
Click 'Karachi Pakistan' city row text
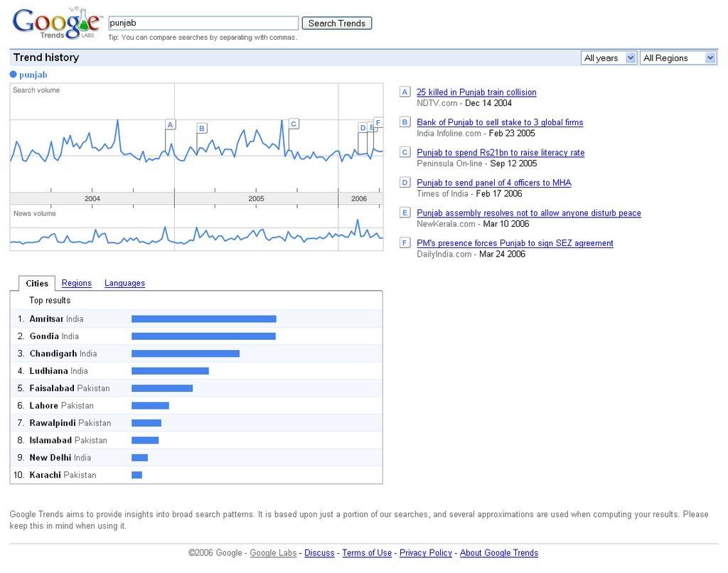coord(63,475)
